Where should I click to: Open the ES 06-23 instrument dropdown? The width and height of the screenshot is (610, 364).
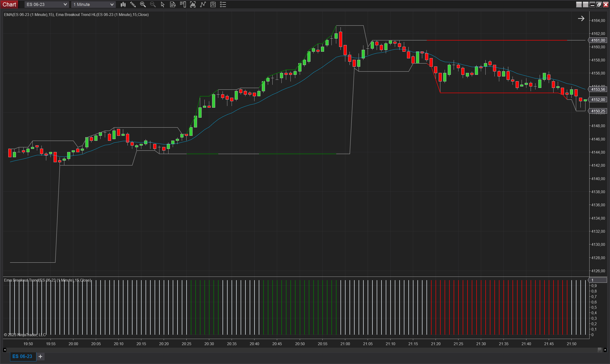pos(47,5)
